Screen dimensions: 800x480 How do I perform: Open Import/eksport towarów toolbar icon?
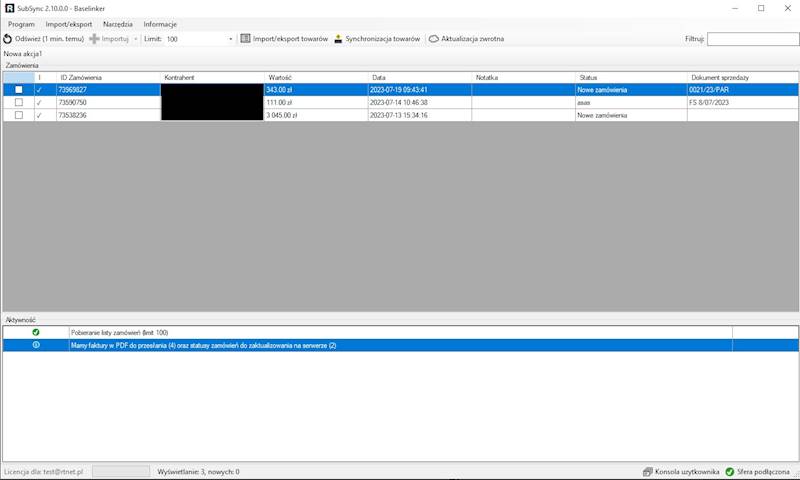click(x=245, y=38)
